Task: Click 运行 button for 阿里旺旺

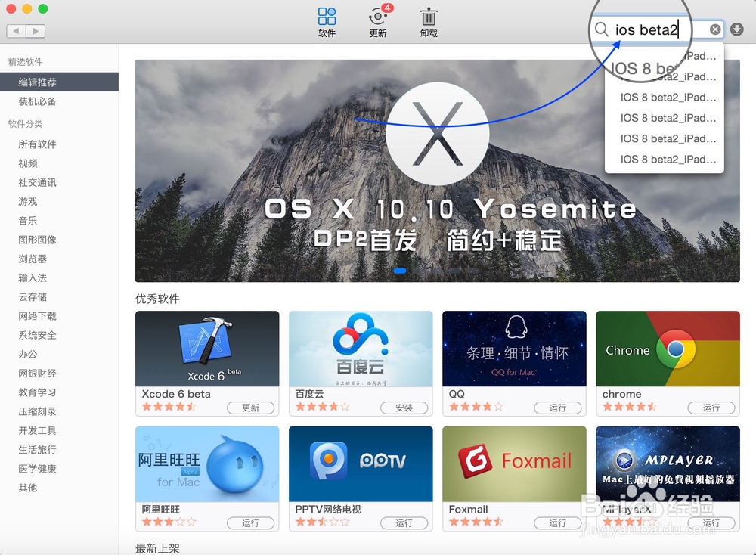Action: [x=251, y=523]
